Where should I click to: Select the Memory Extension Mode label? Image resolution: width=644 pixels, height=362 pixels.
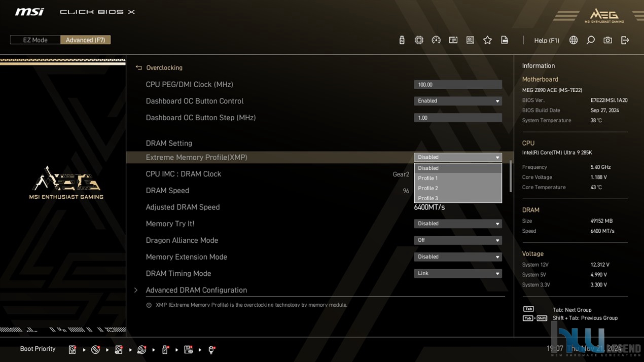186,257
